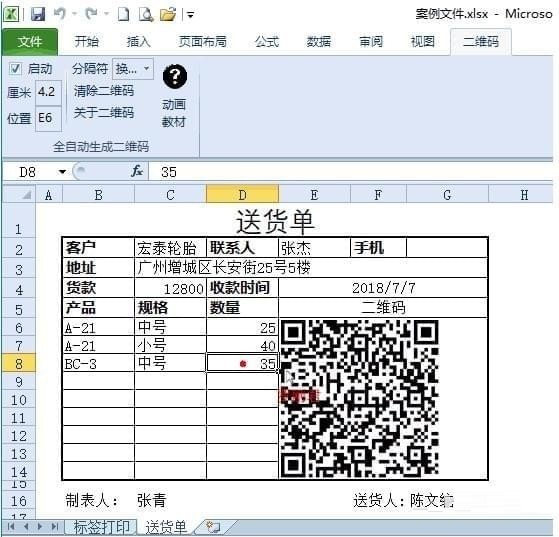Image resolution: width=559 pixels, height=537 pixels.
Task: Click the address cell 广州增城区长安街25号5楼
Action: 311,268
